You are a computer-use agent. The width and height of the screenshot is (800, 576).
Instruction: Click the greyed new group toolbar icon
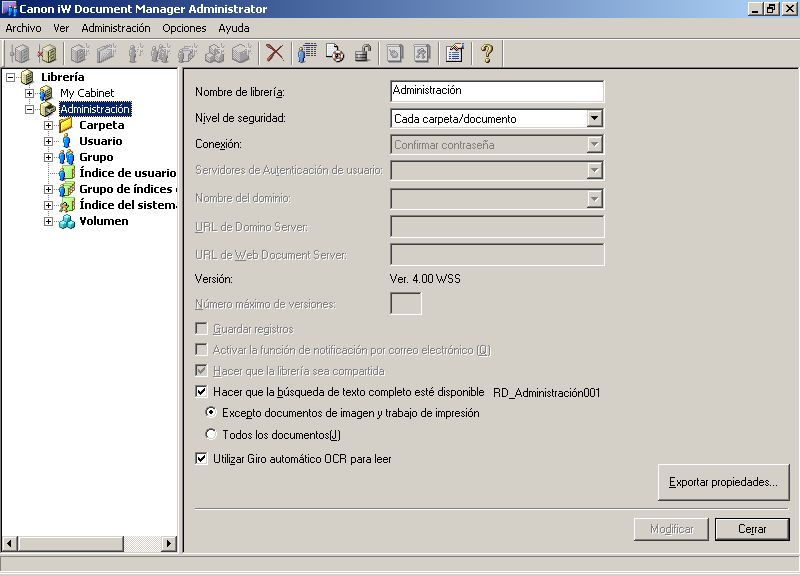click(161, 53)
